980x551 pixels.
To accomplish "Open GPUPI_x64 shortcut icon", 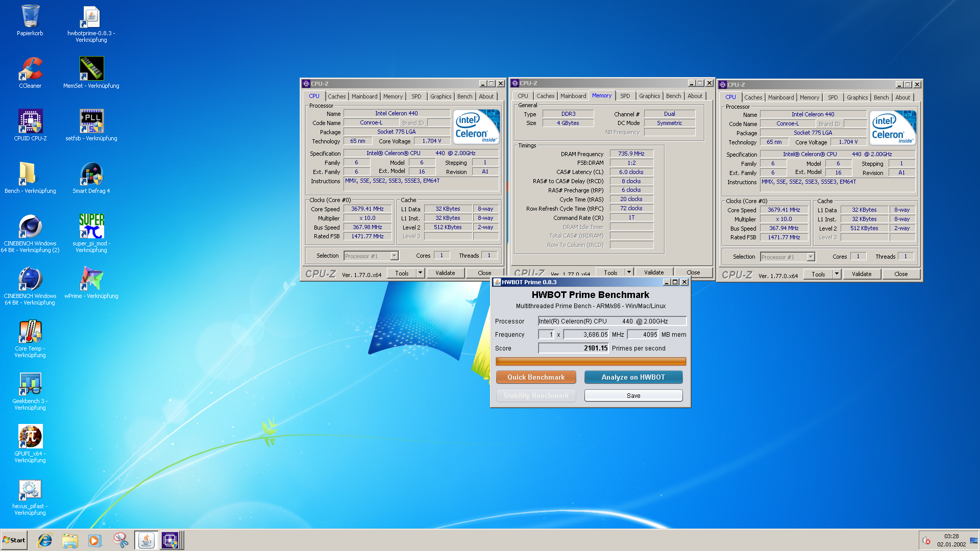I will (30, 444).
